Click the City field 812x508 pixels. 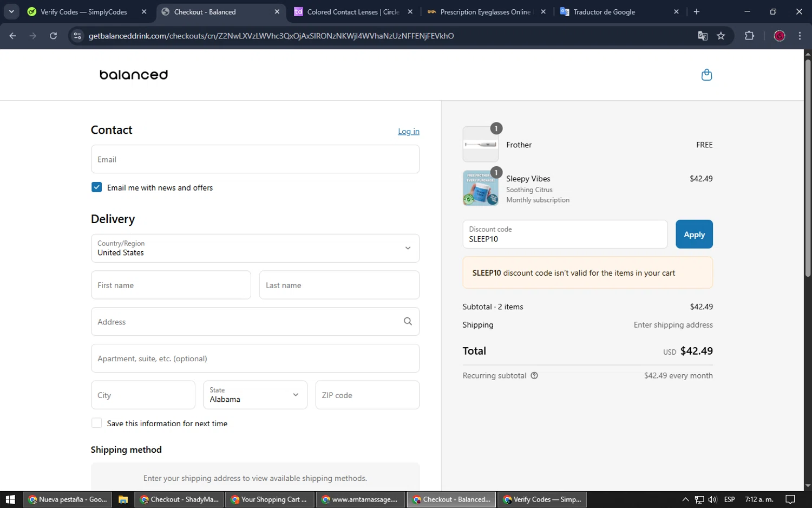(x=143, y=395)
